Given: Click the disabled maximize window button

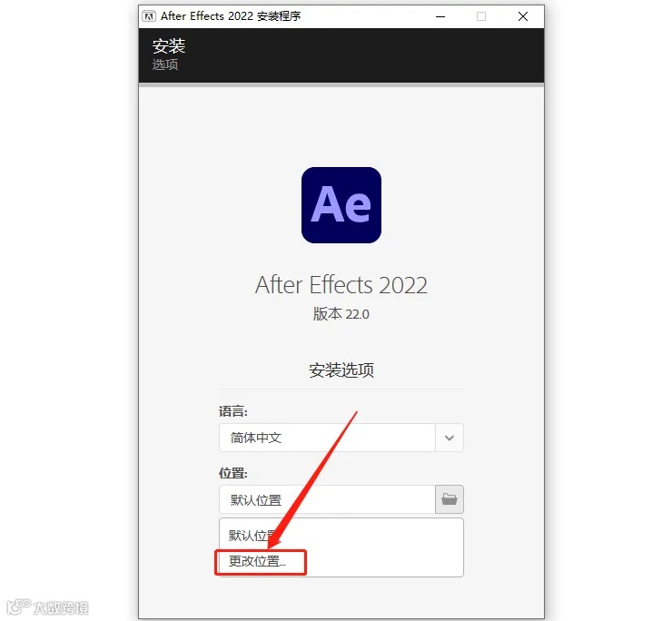Looking at the screenshot, I should [x=481, y=16].
